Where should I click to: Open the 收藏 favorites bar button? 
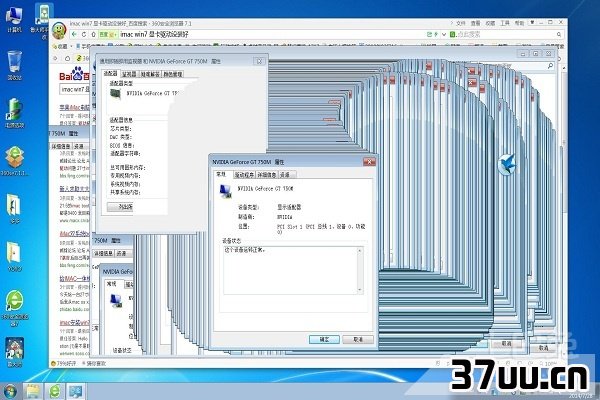60,46
